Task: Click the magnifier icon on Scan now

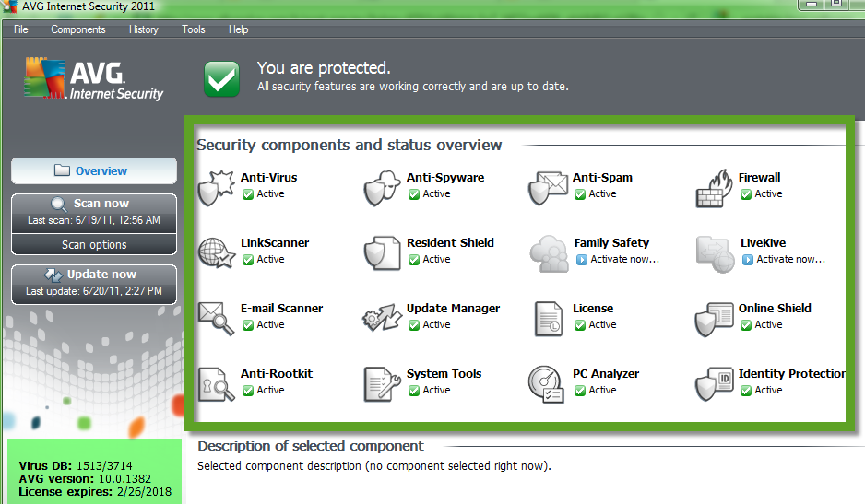Action: click(x=58, y=204)
